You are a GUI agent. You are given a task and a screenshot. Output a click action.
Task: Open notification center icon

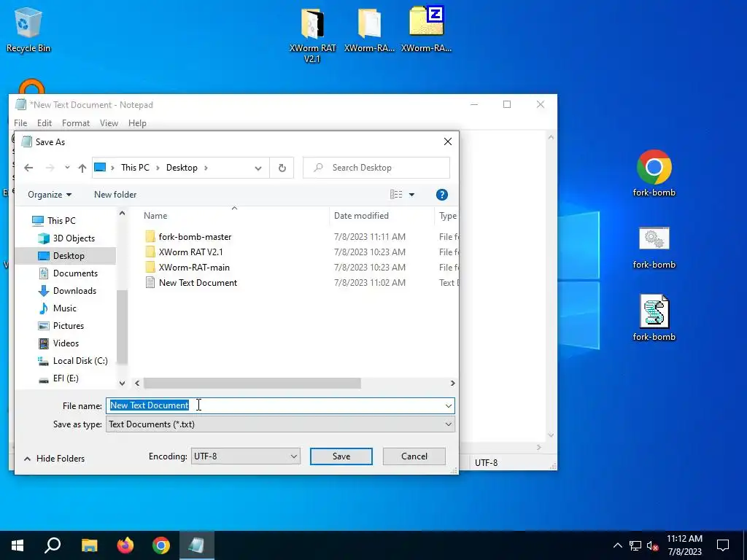click(x=723, y=545)
